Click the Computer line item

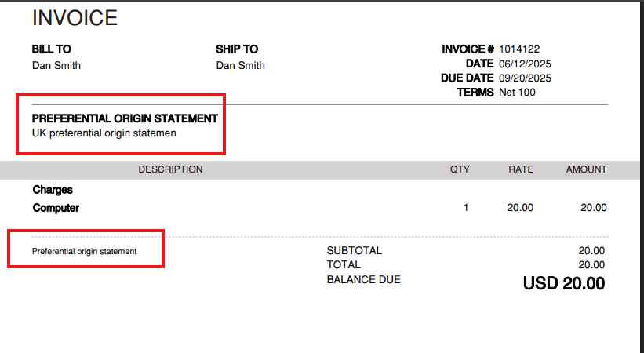pyautogui.click(x=56, y=209)
